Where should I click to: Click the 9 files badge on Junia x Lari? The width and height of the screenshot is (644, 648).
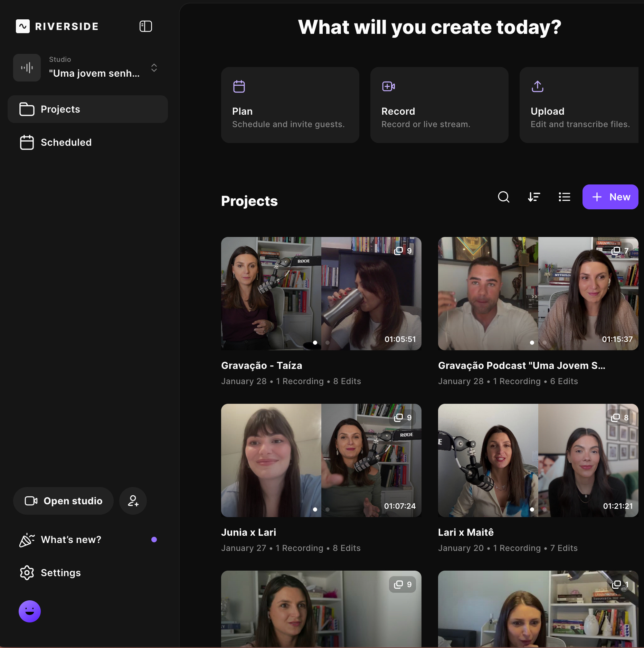coord(403,418)
